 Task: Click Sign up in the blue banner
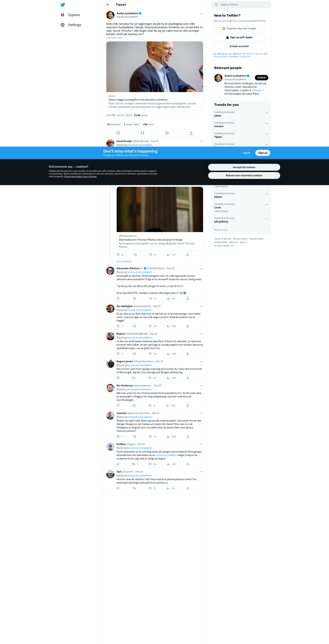pos(263,153)
